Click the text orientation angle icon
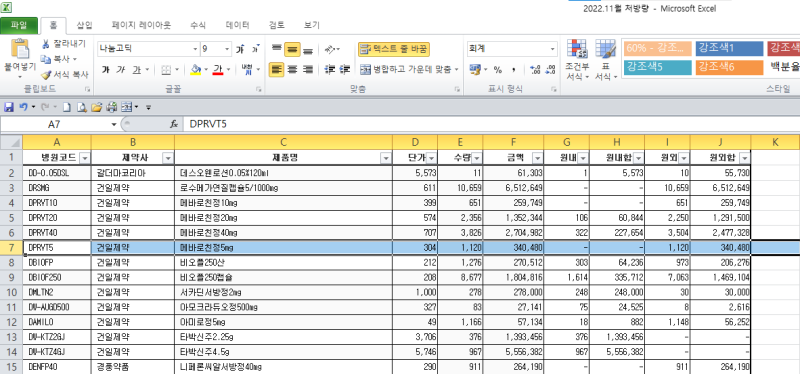 [330, 49]
